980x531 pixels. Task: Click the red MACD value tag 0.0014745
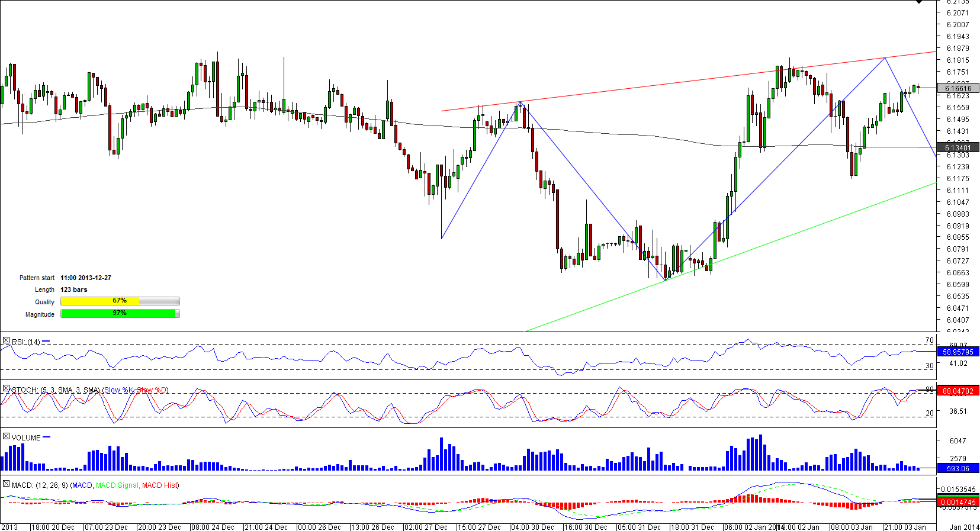[958, 503]
